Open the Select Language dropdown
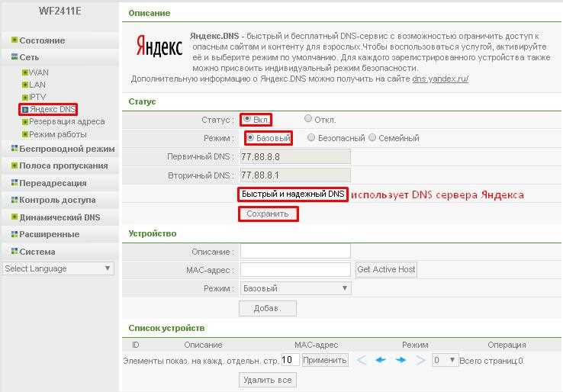The width and height of the screenshot is (563, 392). tap(59, 268)
